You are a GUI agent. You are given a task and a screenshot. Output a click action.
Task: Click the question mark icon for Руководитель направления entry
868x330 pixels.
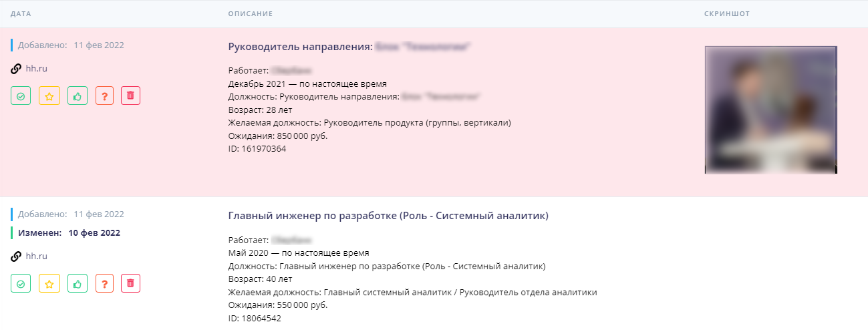[x=104, y=96]
